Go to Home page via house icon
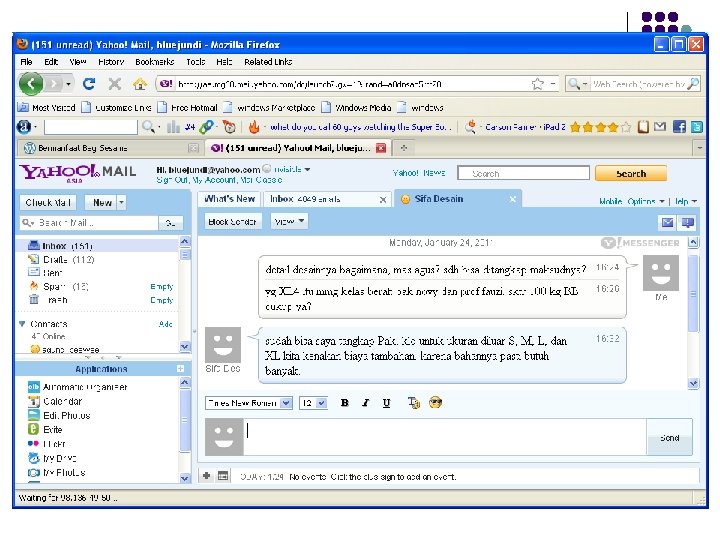Image resolution: width=720 pixels, height=540 pixels. coord(140,84)
